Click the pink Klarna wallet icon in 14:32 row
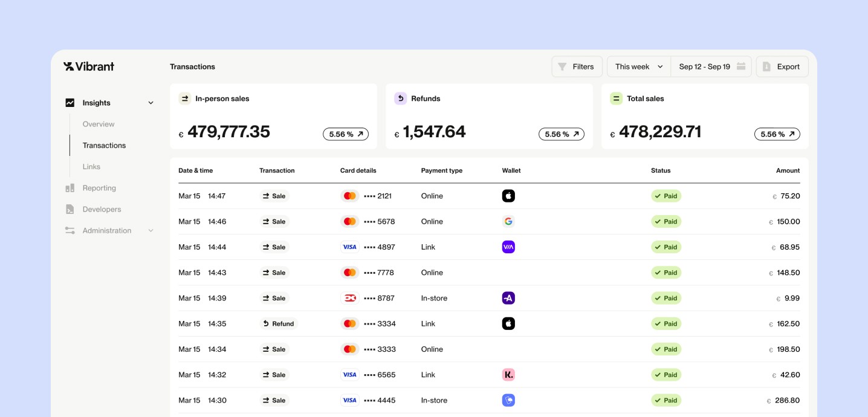 [x=508, y=375]
